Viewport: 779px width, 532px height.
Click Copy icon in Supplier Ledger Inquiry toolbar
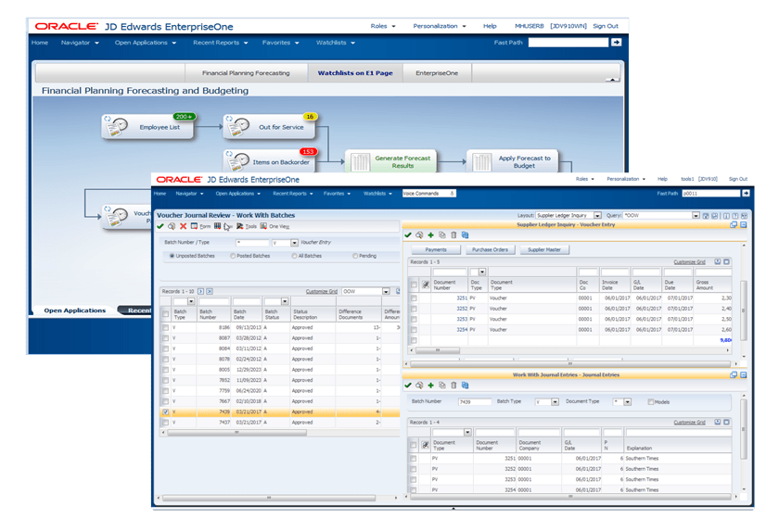pos(442,235)
